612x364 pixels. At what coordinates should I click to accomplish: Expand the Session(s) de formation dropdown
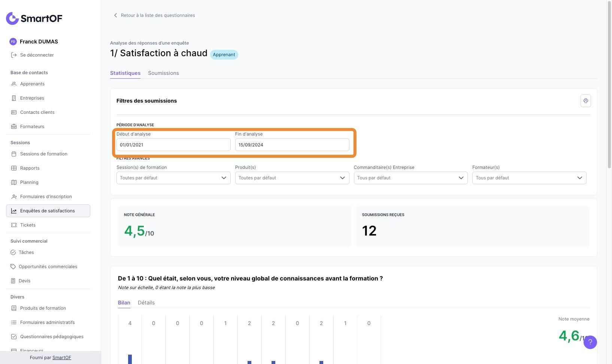click(x=173, y=178)
